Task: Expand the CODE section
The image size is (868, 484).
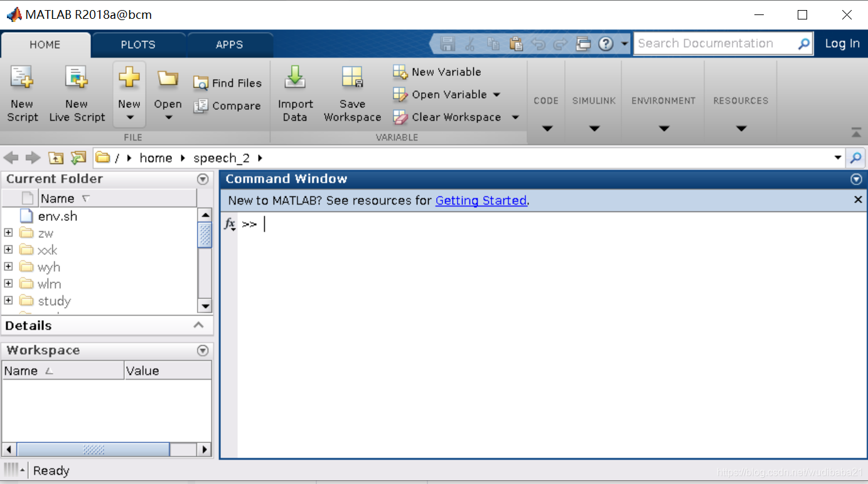Action: pos(547,129)
